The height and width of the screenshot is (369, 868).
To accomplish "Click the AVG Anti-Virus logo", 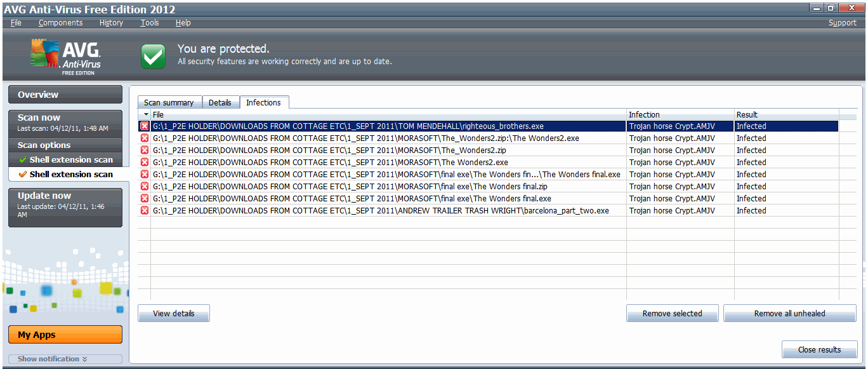I will click(66, 57).
